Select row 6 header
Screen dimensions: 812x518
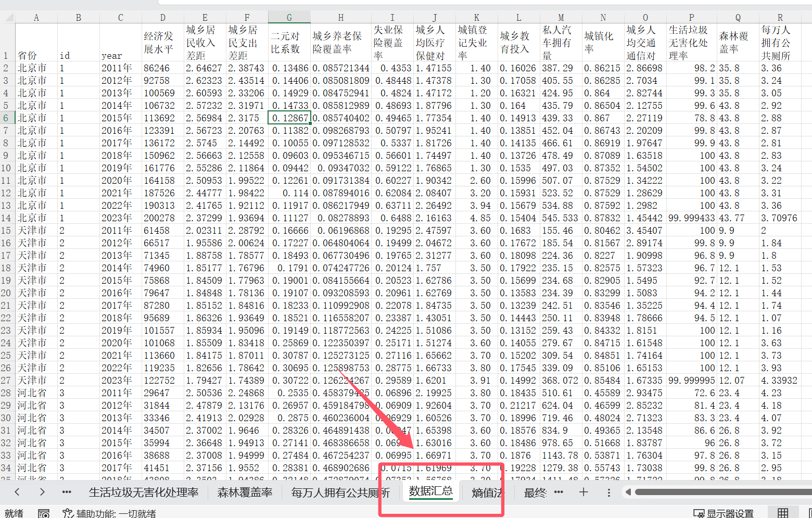pyautogui.click(x=6, y=118)
